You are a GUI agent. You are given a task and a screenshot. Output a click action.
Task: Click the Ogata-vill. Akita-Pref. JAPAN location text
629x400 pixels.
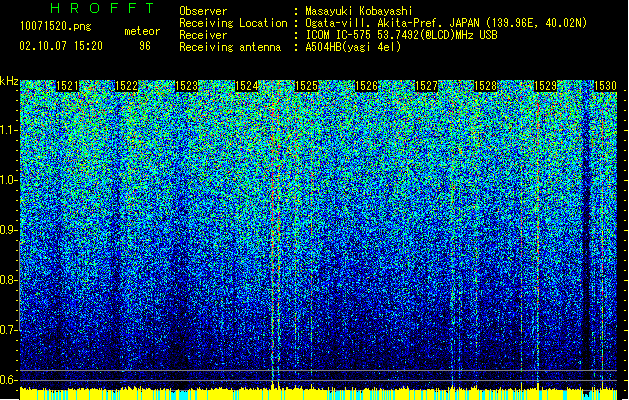coord(446,23)
